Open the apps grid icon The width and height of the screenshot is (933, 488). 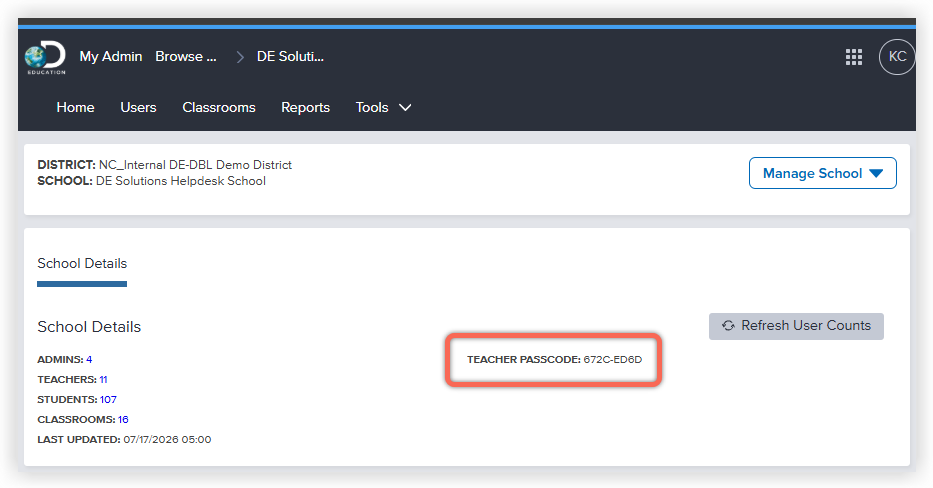(x=854, y=57)
